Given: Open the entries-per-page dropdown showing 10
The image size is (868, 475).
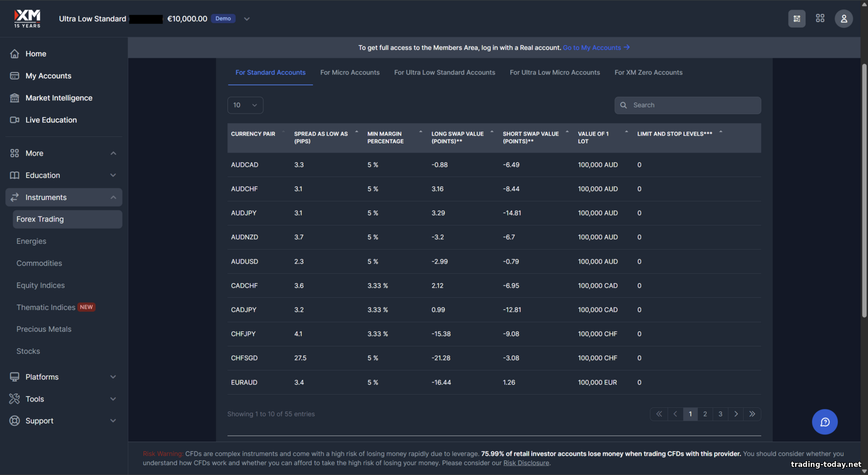Looking at the screenshot, I should [x=245, y=105].
